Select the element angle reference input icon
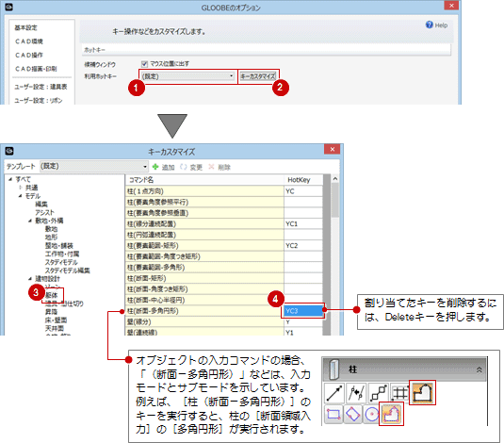Image resolution: width=504 pixels, height=443 pixels. click(356, 393)
